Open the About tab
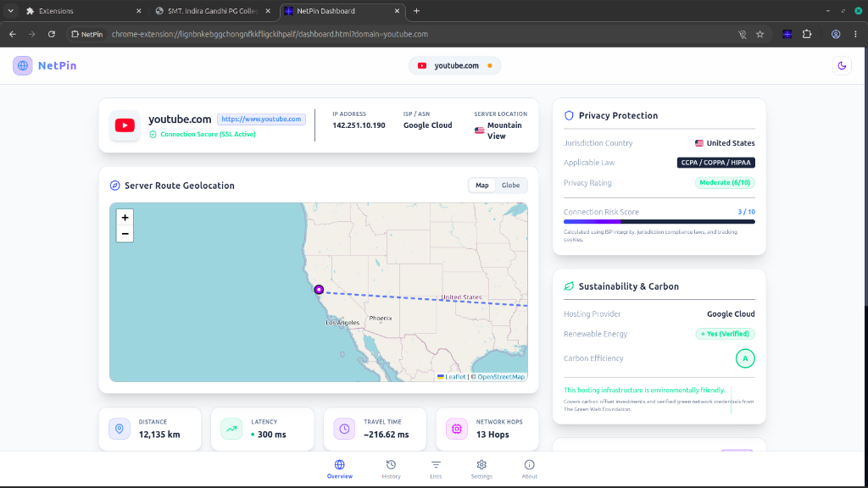 (x=529, y=469)
